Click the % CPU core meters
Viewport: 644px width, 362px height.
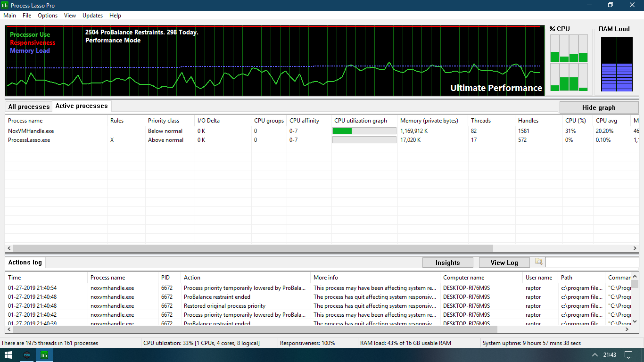(x=569, y=63)
